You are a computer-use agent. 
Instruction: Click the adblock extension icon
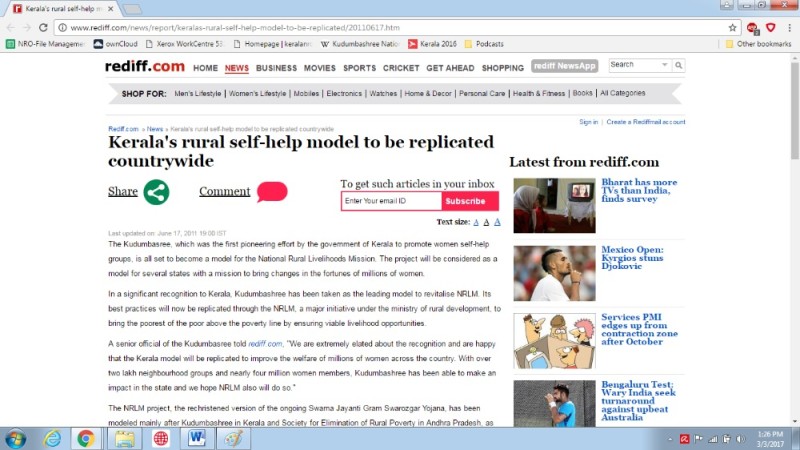[752, 28]
